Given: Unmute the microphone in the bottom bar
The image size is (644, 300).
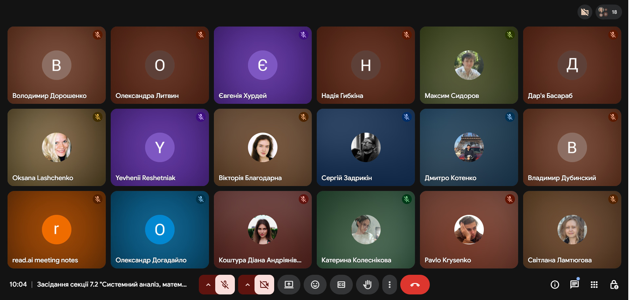Looking at the screenshot, I should tap(225, 285).
